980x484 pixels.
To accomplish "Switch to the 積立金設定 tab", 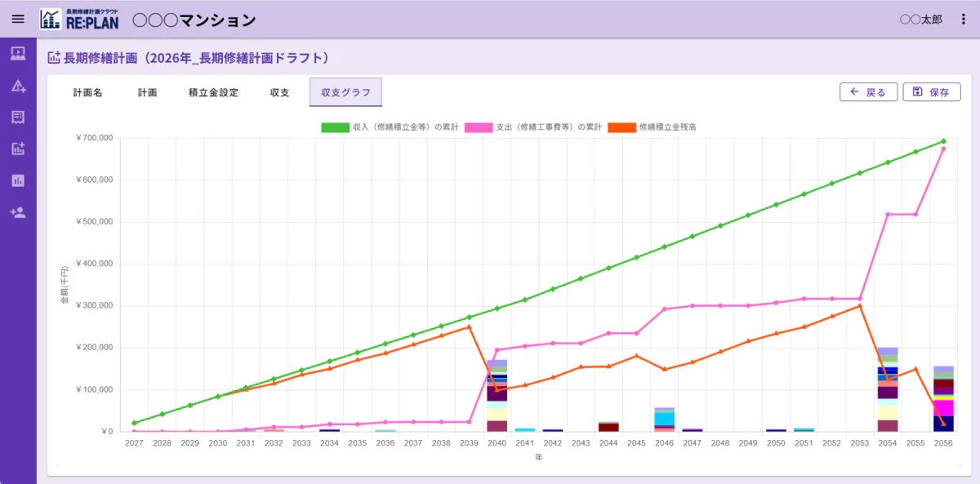I will point(213,92).
